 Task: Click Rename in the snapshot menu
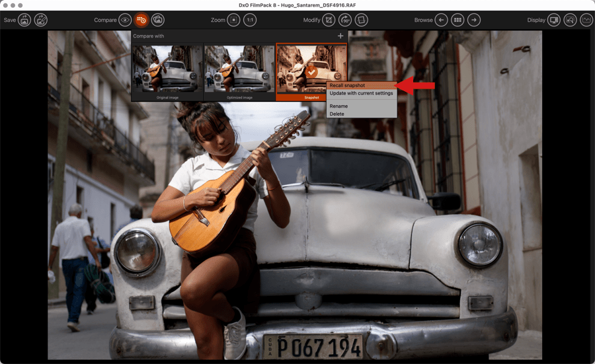338,106
